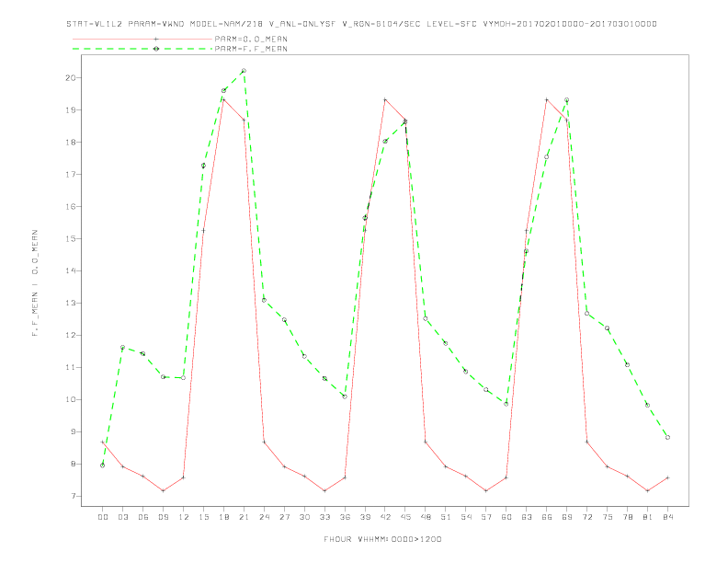Select green circle data point at hour 48

pos(426,318)
